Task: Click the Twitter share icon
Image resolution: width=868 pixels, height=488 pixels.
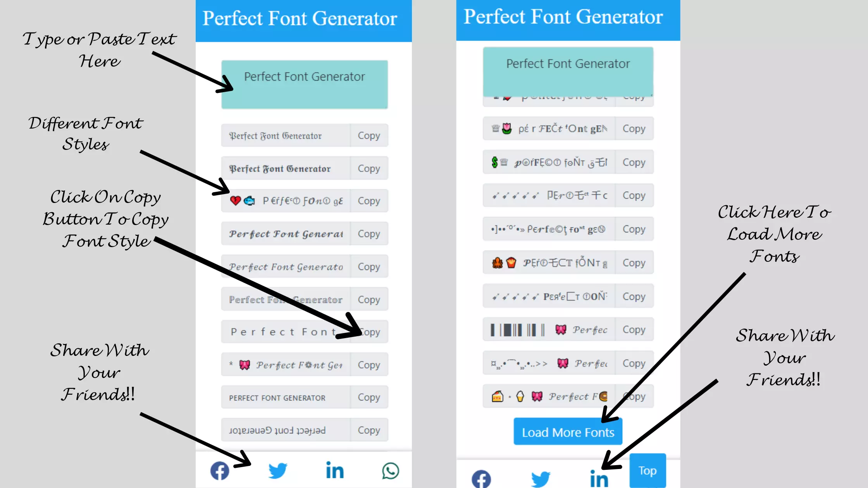Action: (x=277, y=471)
